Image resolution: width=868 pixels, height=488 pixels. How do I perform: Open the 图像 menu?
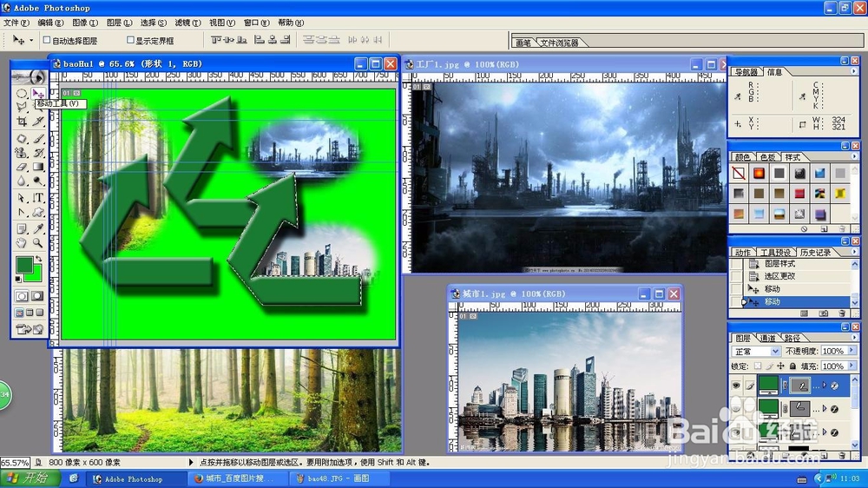point(85,23)
